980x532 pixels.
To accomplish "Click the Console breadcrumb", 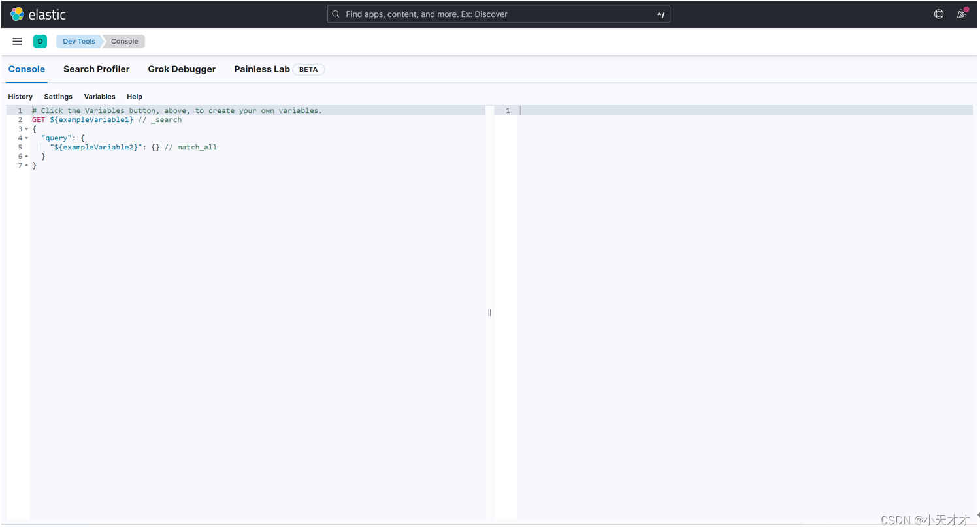I will 124,41.
